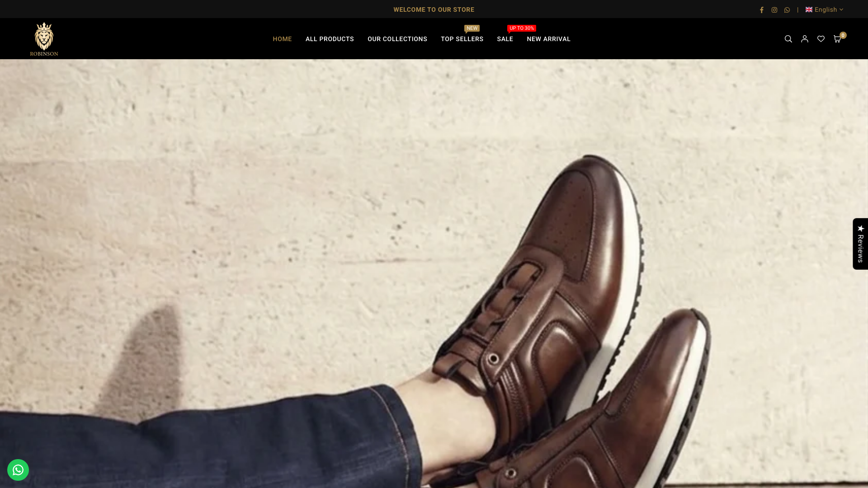Click the brown sneaker hero banner
The width and height of the screenshot is (868, 488).
pyautogui.click(x=434, y=273)
